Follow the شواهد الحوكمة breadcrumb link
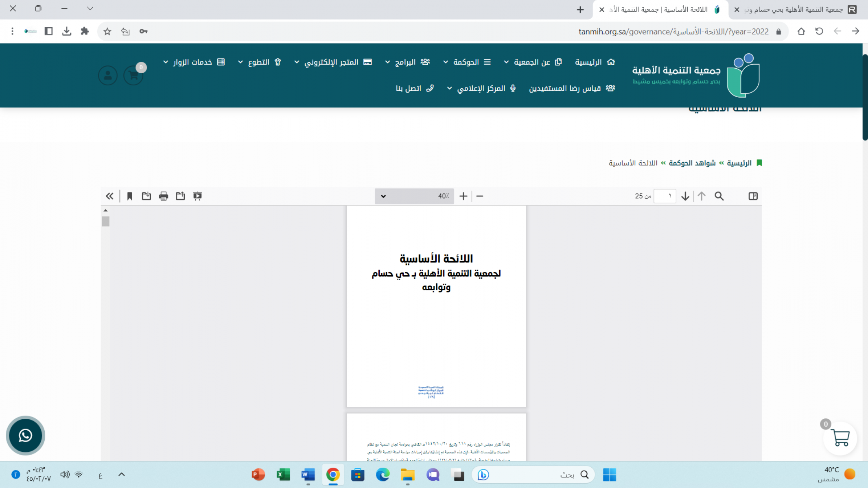Image resolution: width=868 pixels, height=488 pixels. pyautogui.click(x=692, y=163)
